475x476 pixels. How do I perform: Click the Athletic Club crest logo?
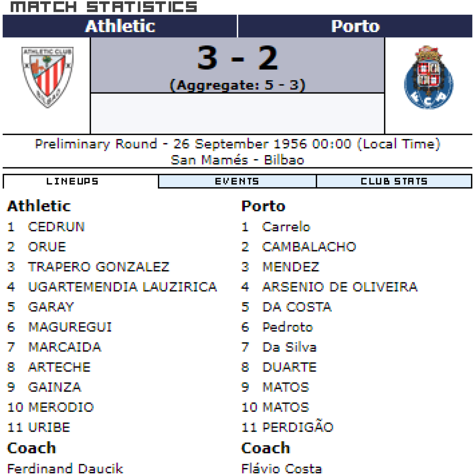pyautogui.click(x=48, y=77)
